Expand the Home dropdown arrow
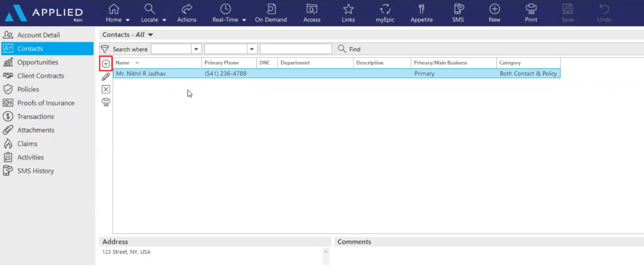Screen dimensions: 644x275 [x=128, y=20]
